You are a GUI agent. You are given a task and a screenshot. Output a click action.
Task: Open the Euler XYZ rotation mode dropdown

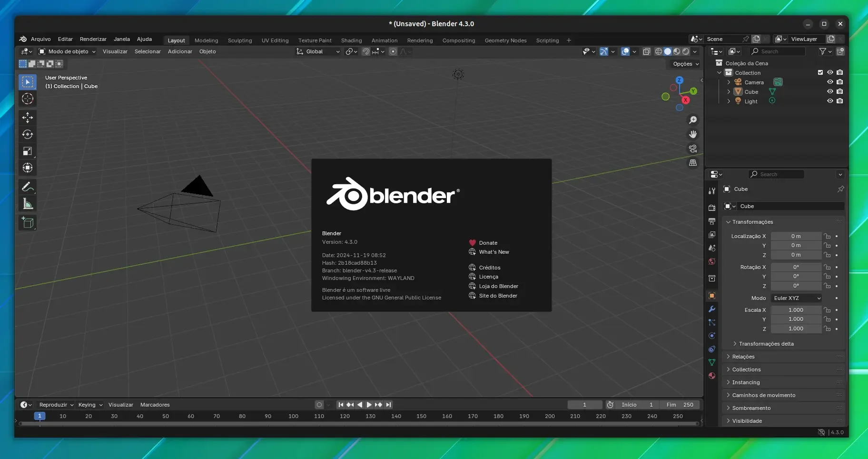797,298
